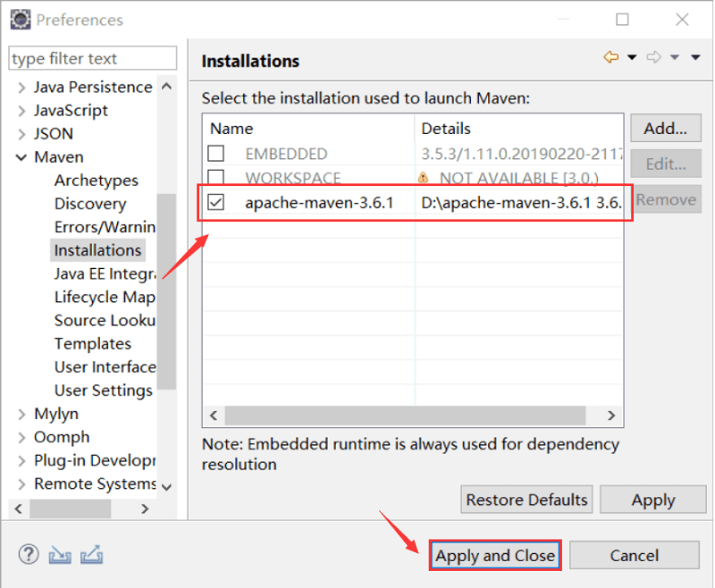Click the EMBEDDED row name

pyautogui.click(x=286, y=154)
